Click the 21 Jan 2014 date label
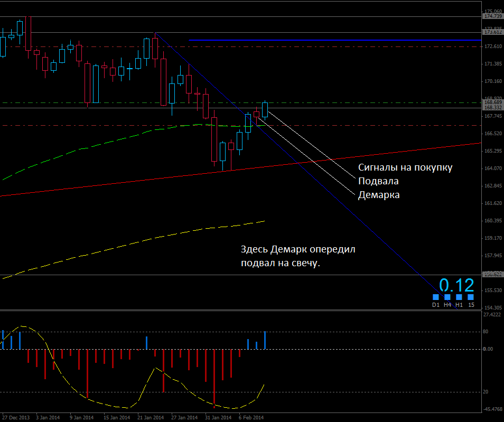Screen dimensions: 504x422 151,417
